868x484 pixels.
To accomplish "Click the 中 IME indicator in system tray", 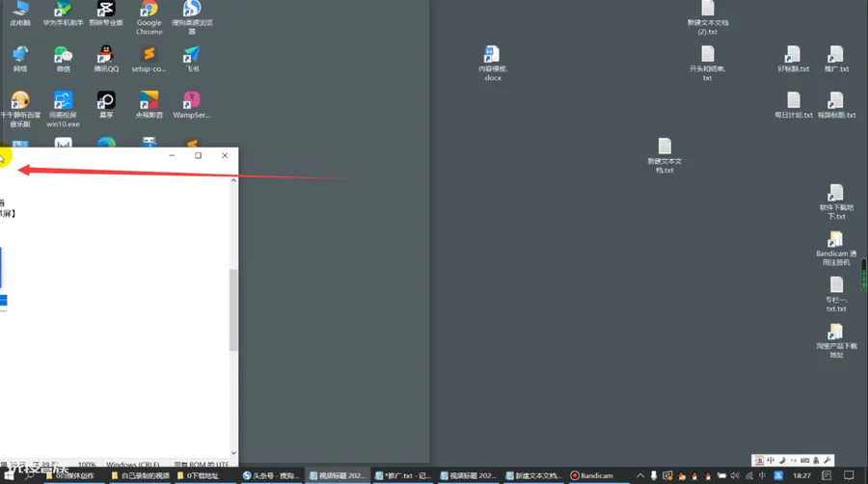I will [x=762, y=475].
